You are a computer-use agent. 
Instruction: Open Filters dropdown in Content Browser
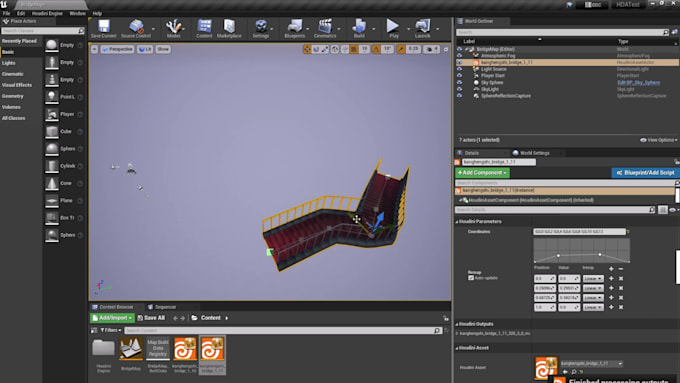111,330
